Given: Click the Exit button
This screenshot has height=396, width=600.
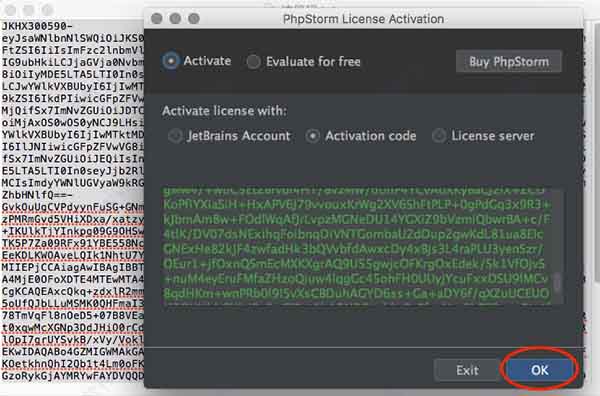Looking at the screenshot, I should [467, 370].
